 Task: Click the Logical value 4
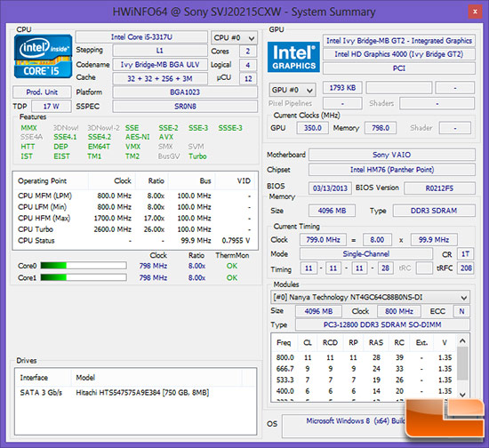[x=248, y=65]
